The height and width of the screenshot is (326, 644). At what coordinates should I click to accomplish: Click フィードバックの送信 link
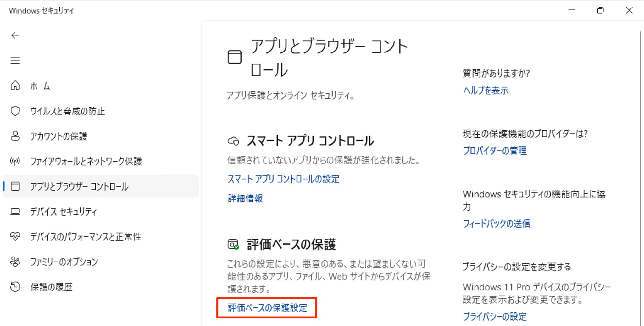click(x=497, y=224)
